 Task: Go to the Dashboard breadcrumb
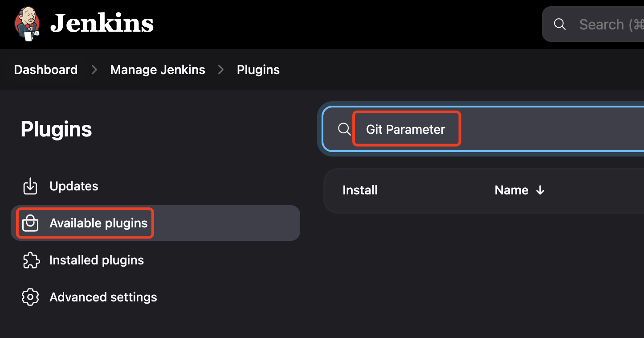tap(46, 70)
